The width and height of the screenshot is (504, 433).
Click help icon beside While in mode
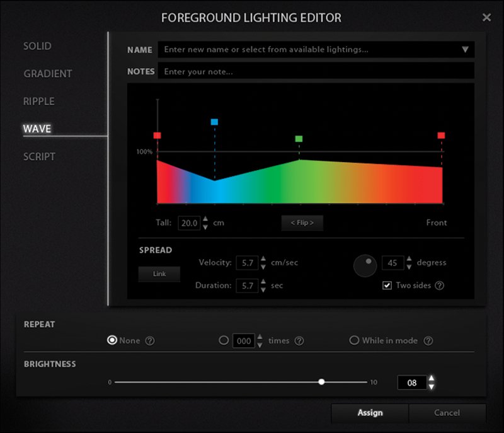[x=428, y=341]
